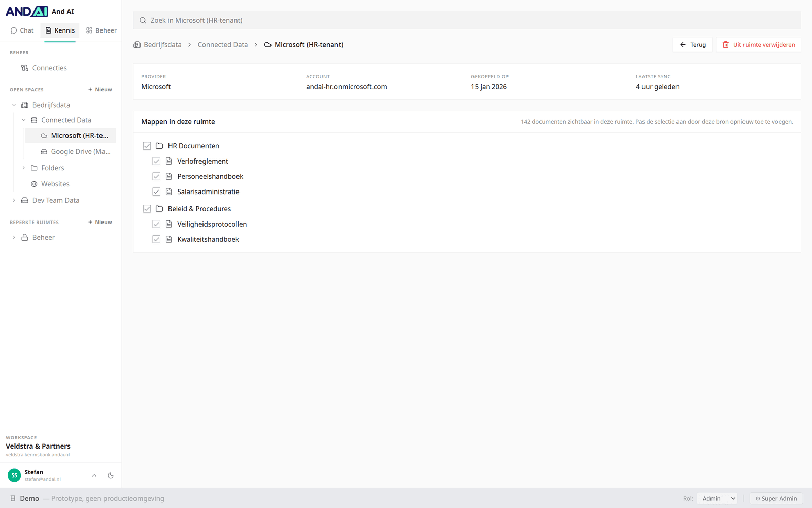Expand the Dev Team Data node
Screen dimensions: 812x508
tap(14, 201)
